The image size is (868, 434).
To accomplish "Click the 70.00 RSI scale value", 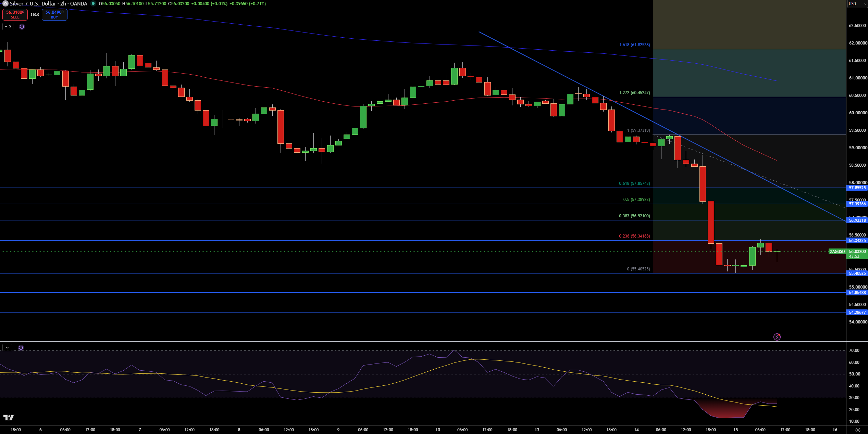I will [x=854, y=350].
